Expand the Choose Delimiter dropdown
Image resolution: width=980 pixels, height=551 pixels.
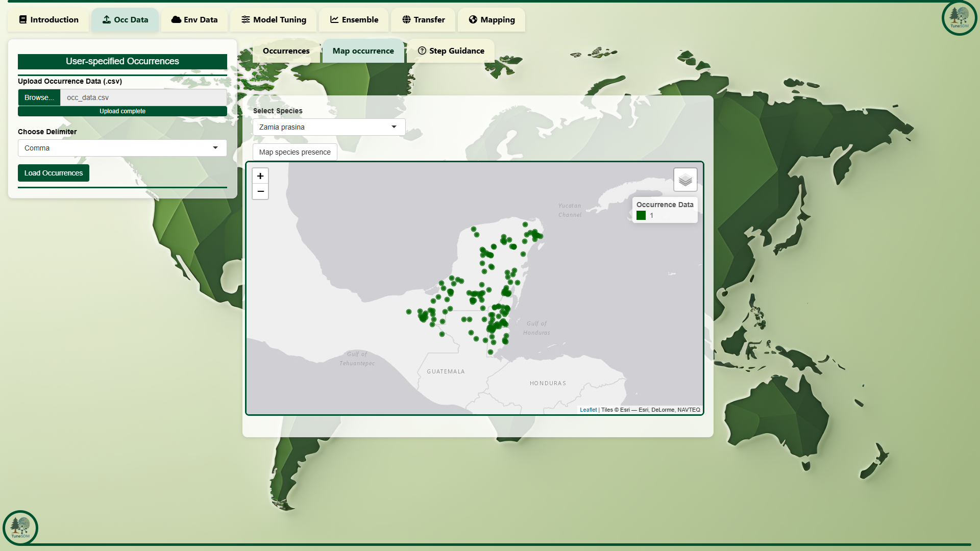click(122, 148)
